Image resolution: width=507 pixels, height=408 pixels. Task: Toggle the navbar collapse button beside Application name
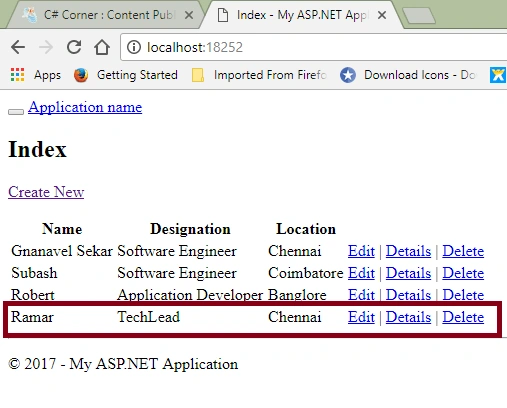tap(16, 112)
